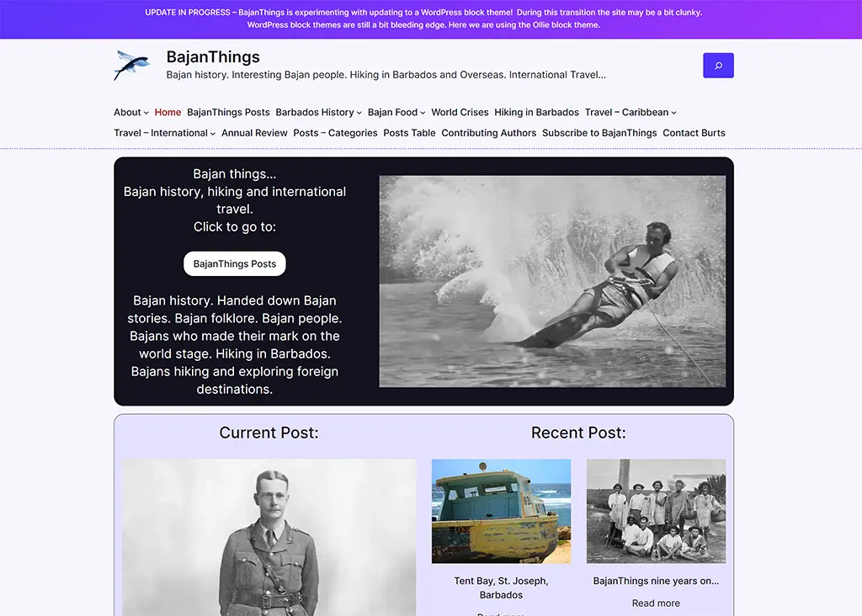Click the white BajanThings Posts button
Image resolution: width=862 pixels, height=616 pixels.
point(235,263)
